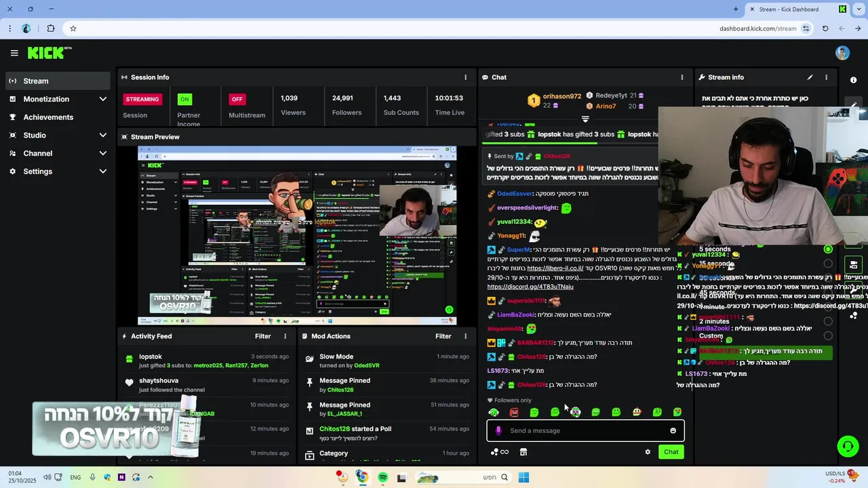Open channel points infinity icon
Screen dimensions: 868x488
click(x=499, y=452)
